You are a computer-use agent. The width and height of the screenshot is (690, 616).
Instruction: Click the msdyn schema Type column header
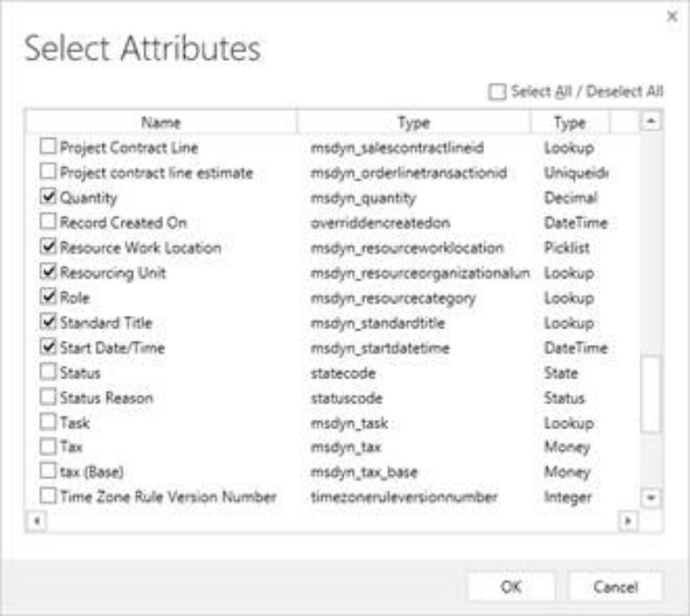click(x=413, y=122)
